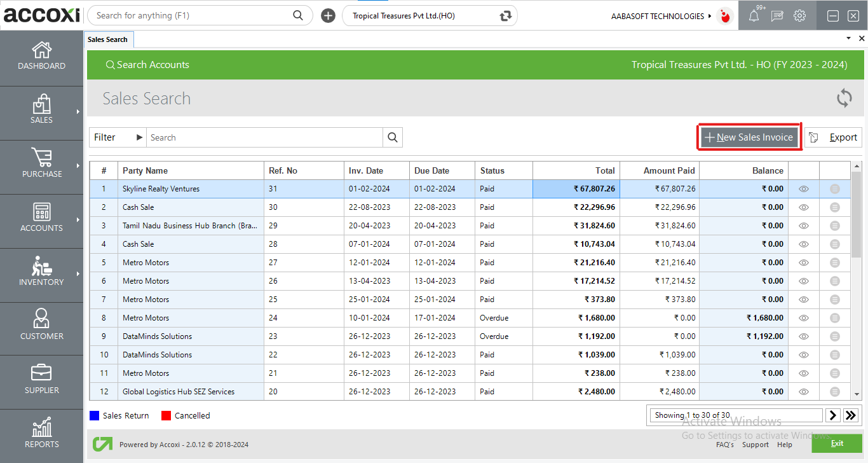This screenshot has height=463, width=868.
Task: Open the Search Accounts menu bar
Action: pos(147,64)
